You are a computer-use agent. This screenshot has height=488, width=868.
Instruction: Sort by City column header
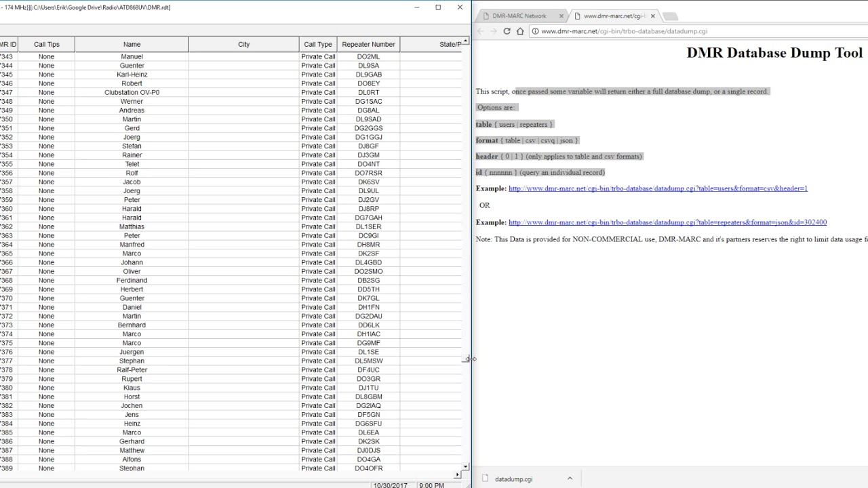coord(243,44)
